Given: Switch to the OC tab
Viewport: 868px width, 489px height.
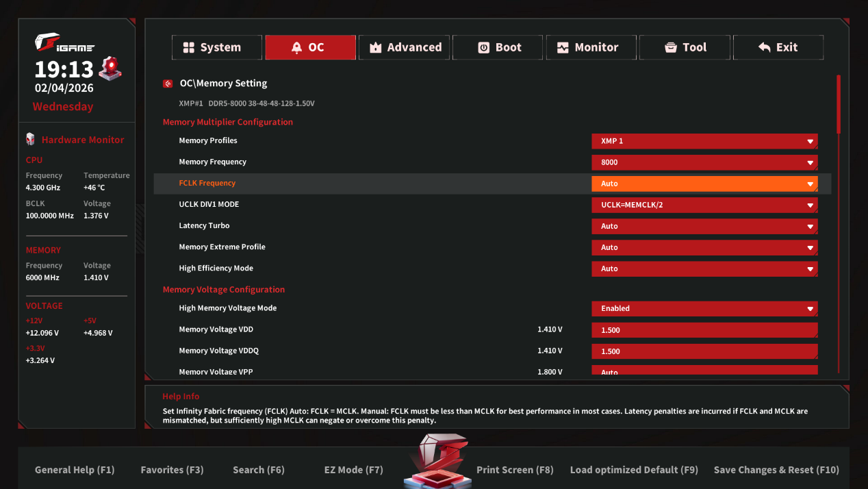Looking at the screenshot, I should (x=310, y=47).
